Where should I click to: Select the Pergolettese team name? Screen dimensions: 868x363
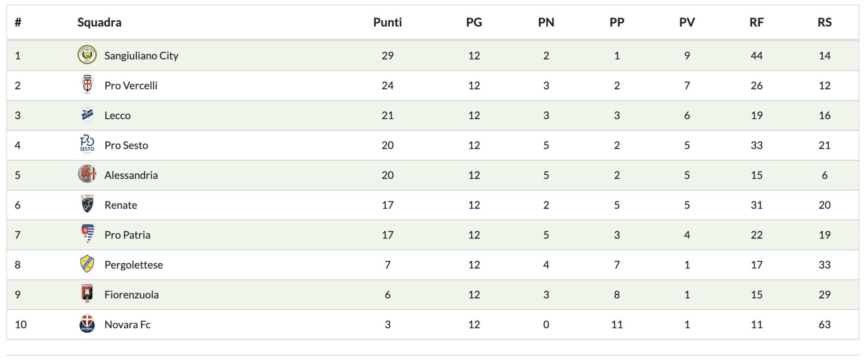pyautogui.click(x=133, y=265)
